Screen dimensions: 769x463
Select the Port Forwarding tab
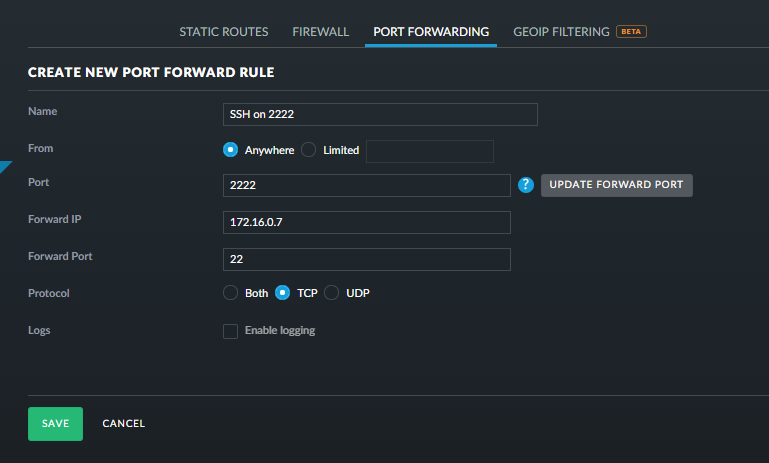coord(431,32)
